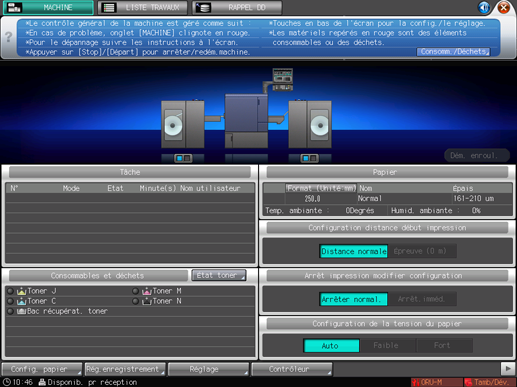Screen dimensions: 517x387
Task: Click the Épais column header
Action: pos(463,188)
